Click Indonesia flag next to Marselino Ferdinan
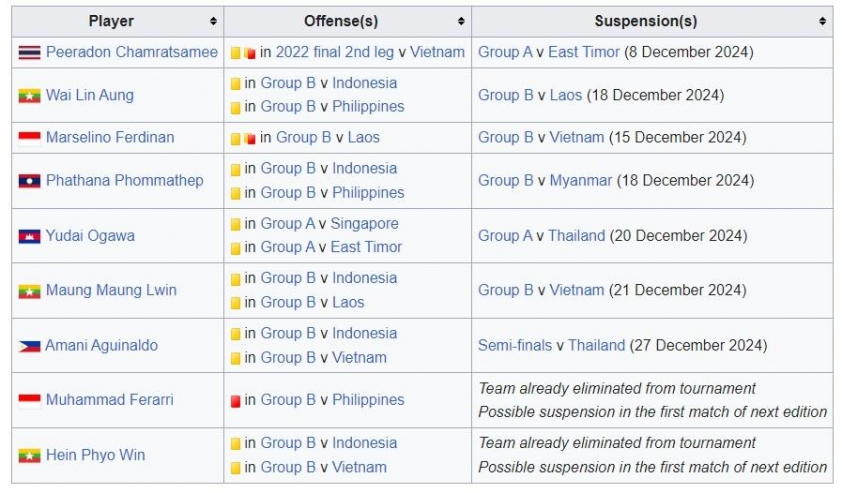 (x=30, y=138)
